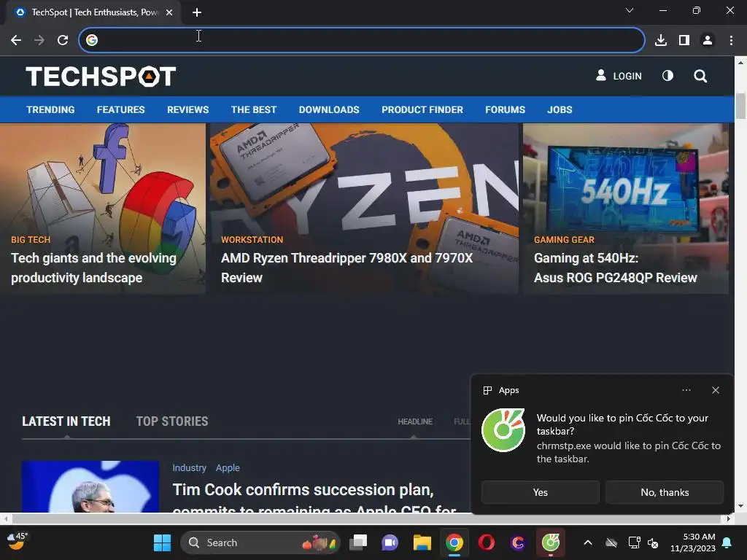Image resolution: width=747 pixels, height=560 pixels.
Task: Open the Chrome profile icon
Action: pyautogui.click(x=708, y=40)
